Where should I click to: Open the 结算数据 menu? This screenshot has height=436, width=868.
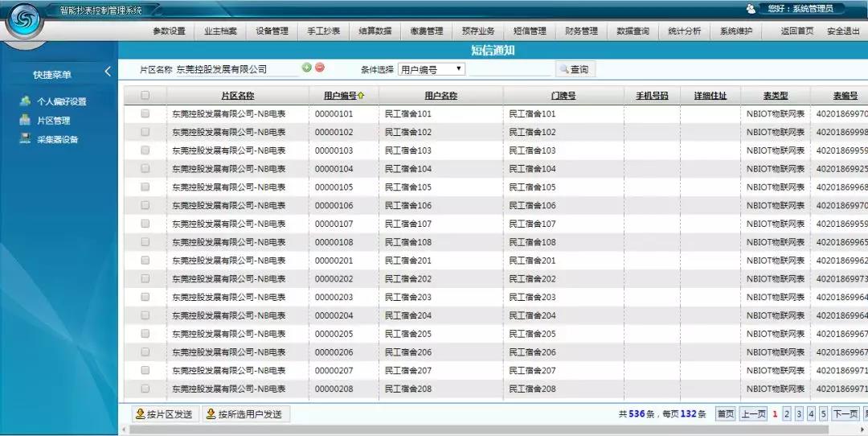pos(375,31)
